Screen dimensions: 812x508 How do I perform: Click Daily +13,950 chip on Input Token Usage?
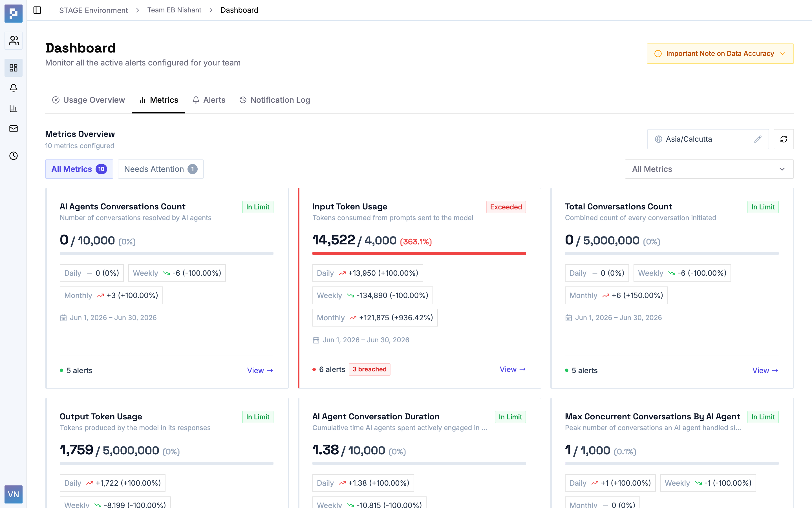tap(367, 273)
